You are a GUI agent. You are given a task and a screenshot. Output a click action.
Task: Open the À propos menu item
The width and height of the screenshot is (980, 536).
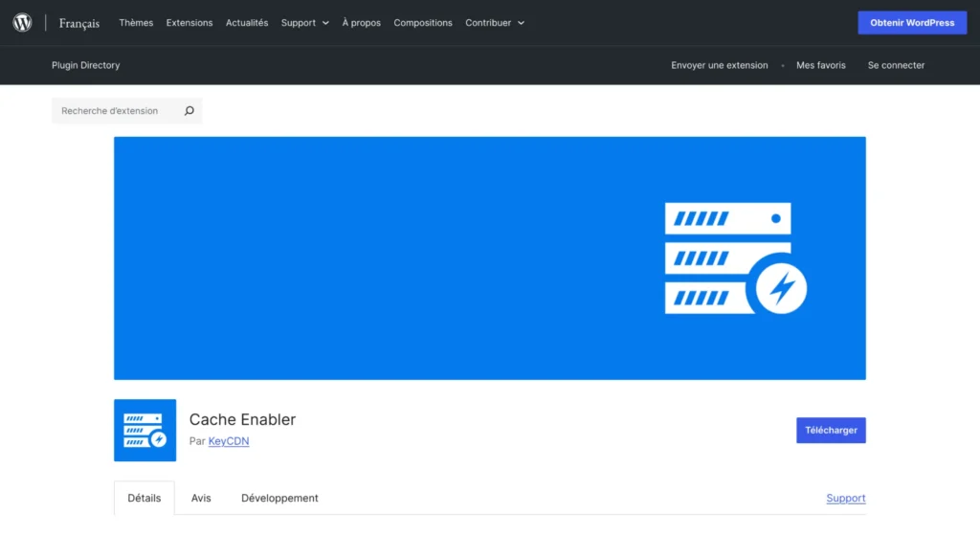tap(361, 22)
